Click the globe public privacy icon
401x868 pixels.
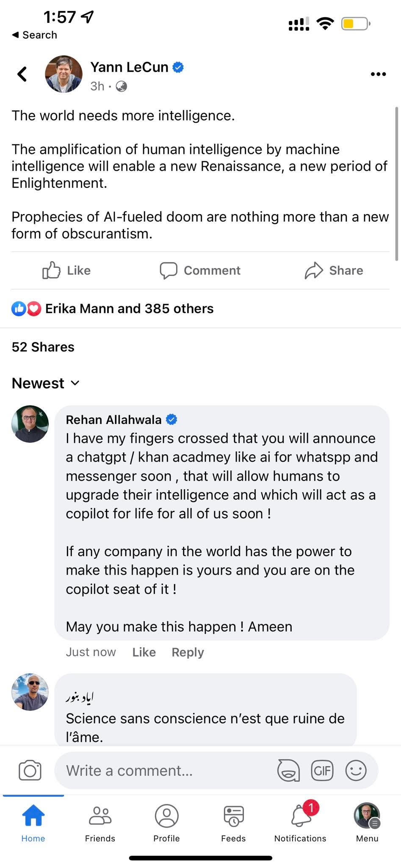[122, 86]
